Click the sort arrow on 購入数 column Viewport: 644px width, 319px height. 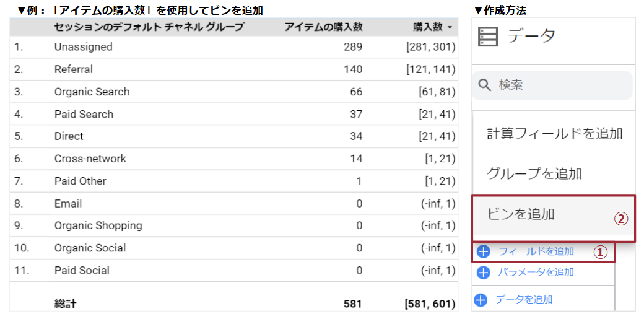point(450,28)
